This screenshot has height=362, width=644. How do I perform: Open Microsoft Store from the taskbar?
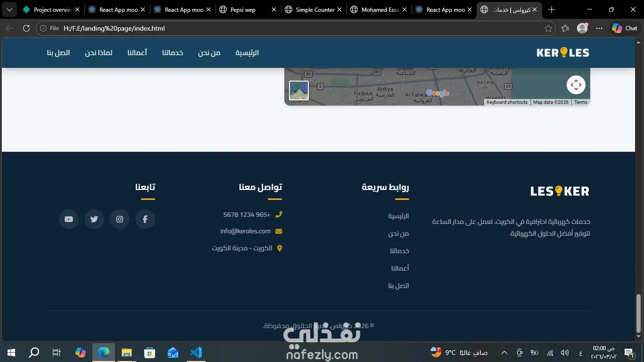pos(149,352)
